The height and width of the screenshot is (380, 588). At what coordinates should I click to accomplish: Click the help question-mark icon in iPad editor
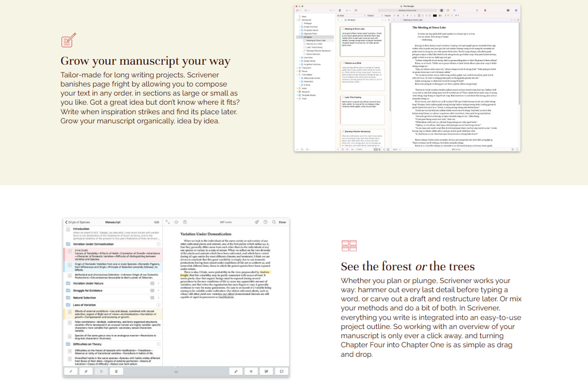tap(185, 222)
